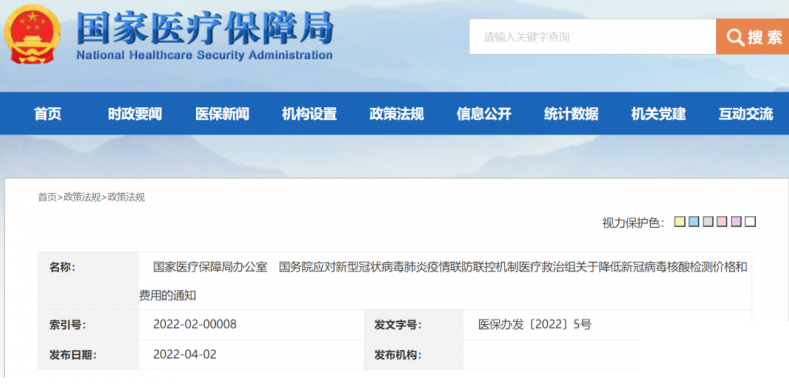789x385 pixels.
Task: Click the 名称 field label
Action: click(x=62, y=267)
